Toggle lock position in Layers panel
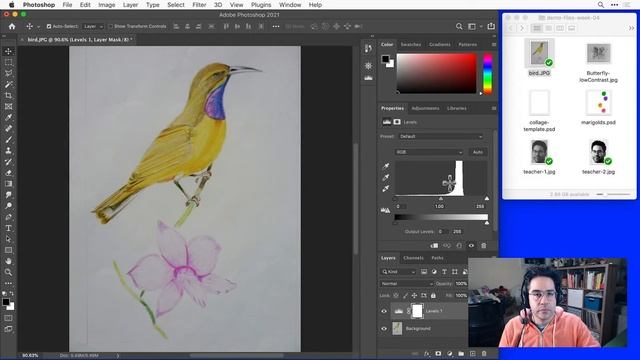The width and height of the screenshot is (640, 360). pyautogui.click(x=414, y=296)
